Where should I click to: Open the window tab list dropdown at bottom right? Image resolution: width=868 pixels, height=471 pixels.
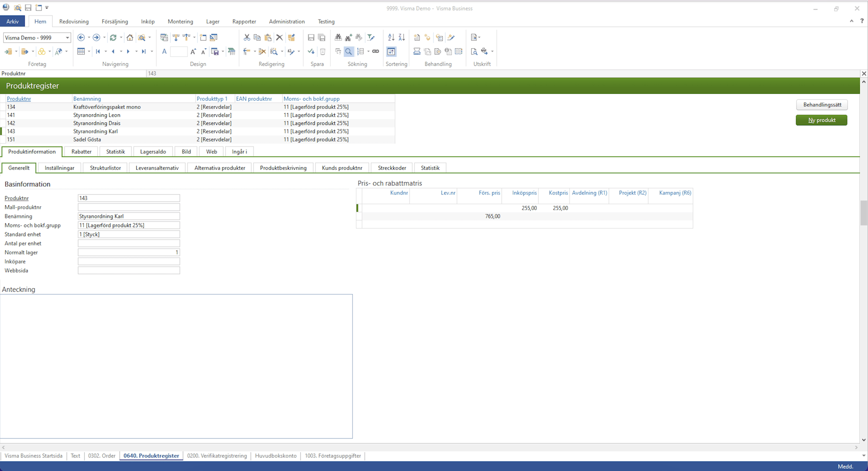[864, 456]
